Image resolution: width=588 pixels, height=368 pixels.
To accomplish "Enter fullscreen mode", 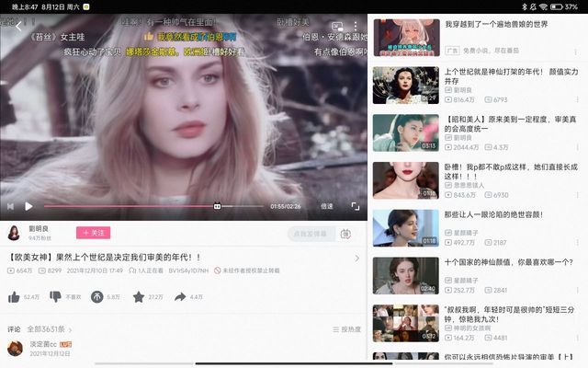I will coord(356,206).
